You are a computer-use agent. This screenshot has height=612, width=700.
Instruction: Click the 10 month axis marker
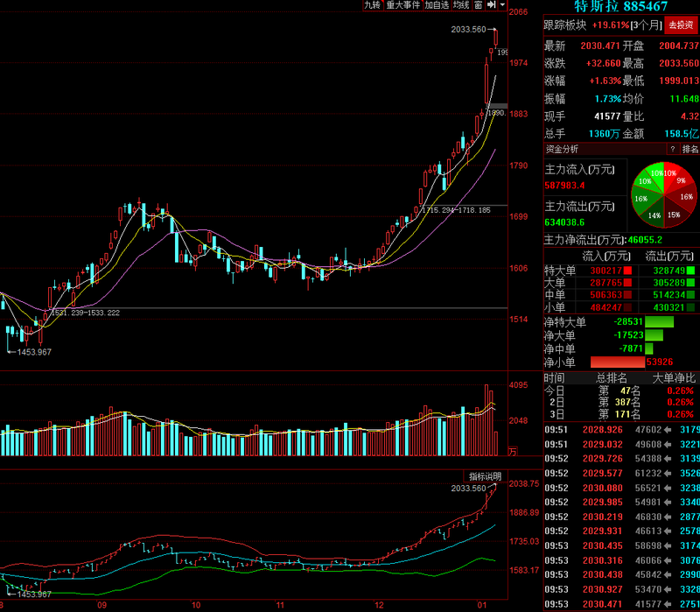pyautogui.click(x=195, y=606)
